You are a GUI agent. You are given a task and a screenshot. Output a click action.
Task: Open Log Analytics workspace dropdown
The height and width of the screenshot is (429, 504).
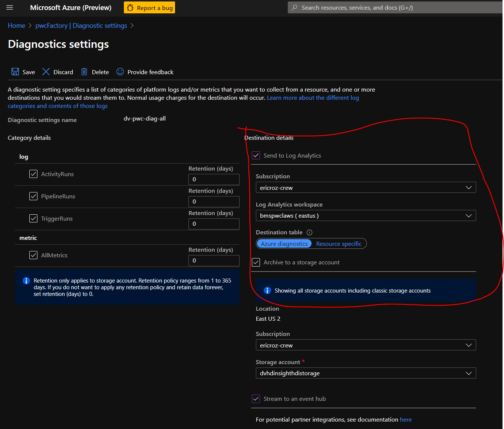tap(366, 215)
